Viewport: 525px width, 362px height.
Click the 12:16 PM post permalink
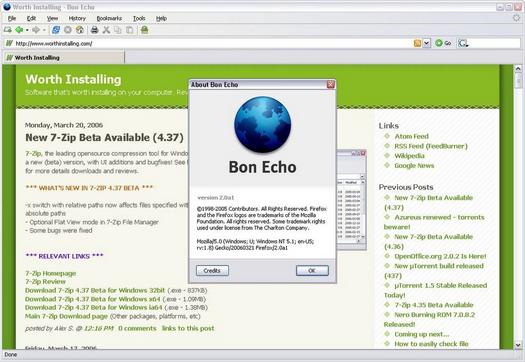point(98,329)
